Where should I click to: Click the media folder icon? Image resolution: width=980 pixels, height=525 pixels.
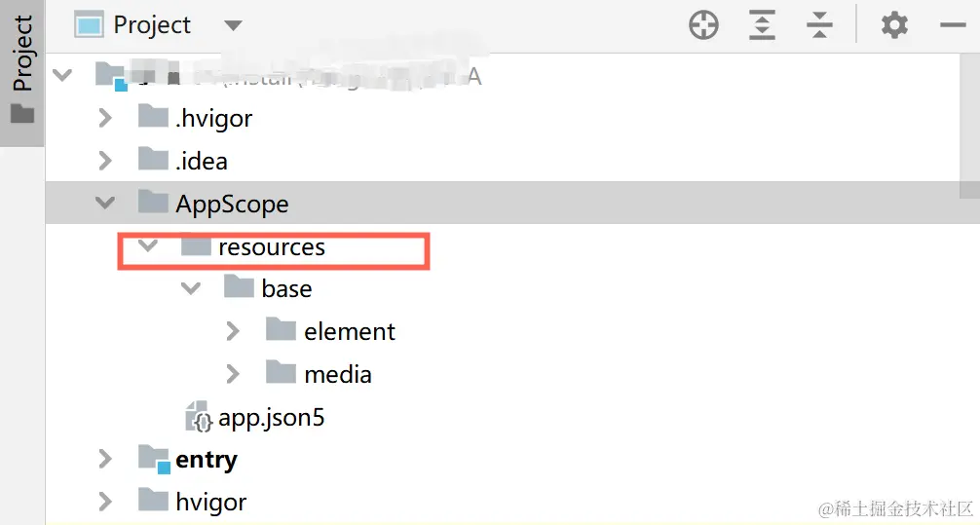[281, 373]
